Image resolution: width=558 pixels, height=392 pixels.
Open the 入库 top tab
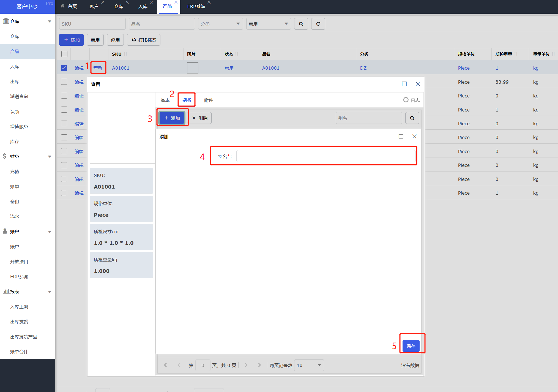(x=143, y=6)
